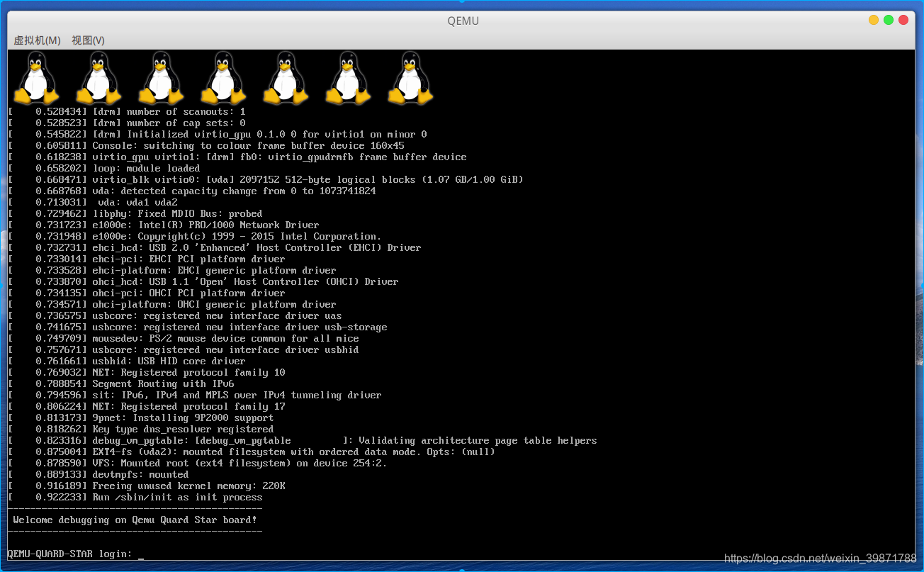Click 'interface driver uas' line
Image resolution: width=924 pixels, height=572 pixels.
(x=175, y=315)
